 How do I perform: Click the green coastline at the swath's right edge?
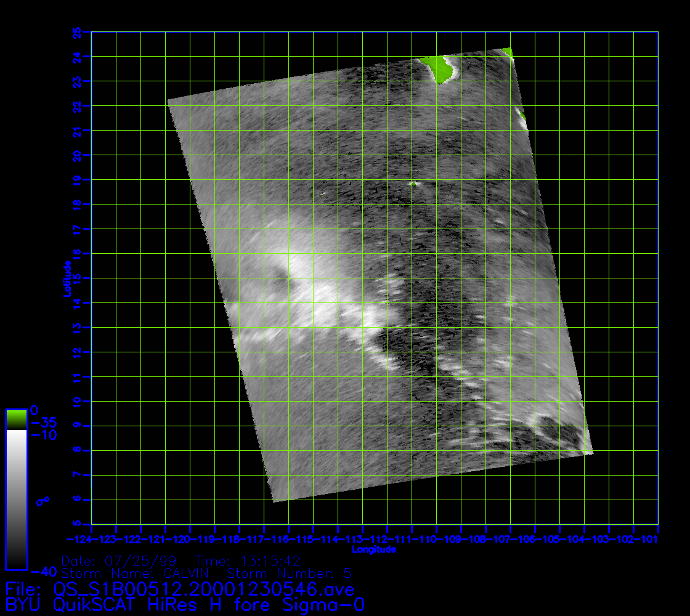pyautogui.click(x=521, y=115)
